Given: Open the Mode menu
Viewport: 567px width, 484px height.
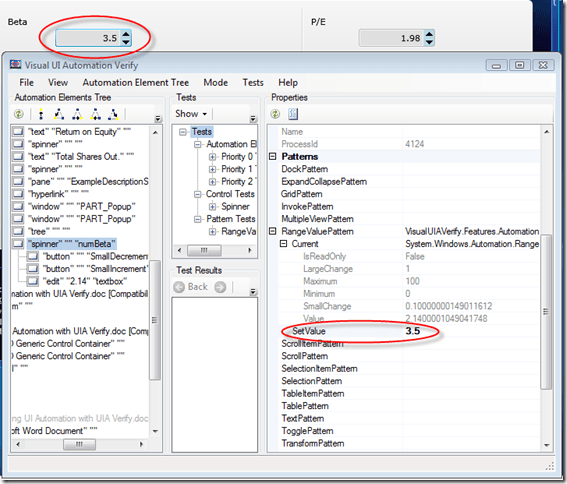Looking at the screenshot, I should (216, 82).
